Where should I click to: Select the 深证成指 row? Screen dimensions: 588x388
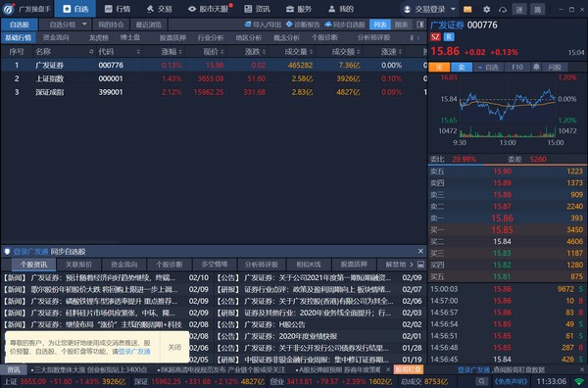coord(214,92)
